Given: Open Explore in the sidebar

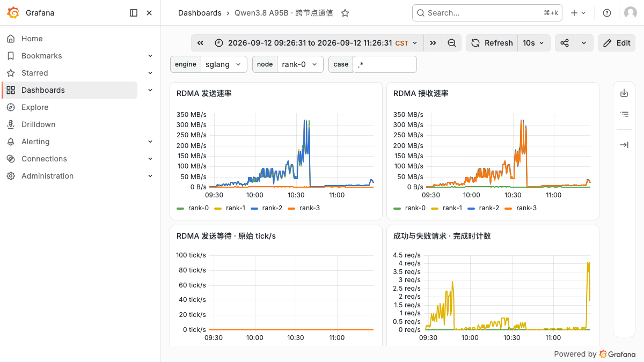Looking at the screenshot, I should [x=35, y=107].
